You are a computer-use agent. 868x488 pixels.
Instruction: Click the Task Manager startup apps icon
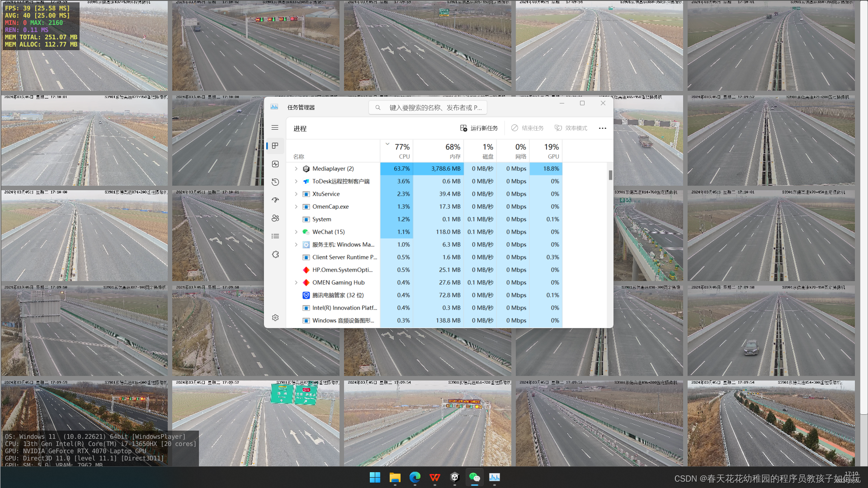(x=274, y=200)
